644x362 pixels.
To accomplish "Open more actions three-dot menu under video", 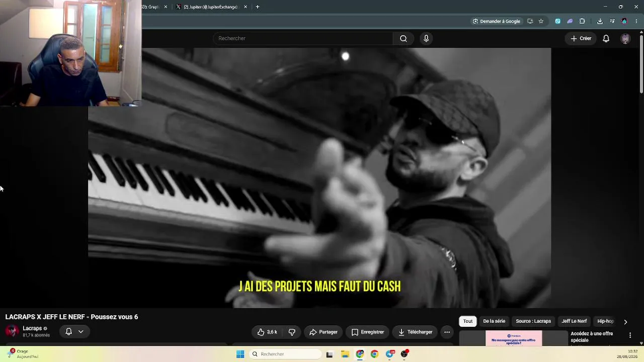I will coord(447,332).
